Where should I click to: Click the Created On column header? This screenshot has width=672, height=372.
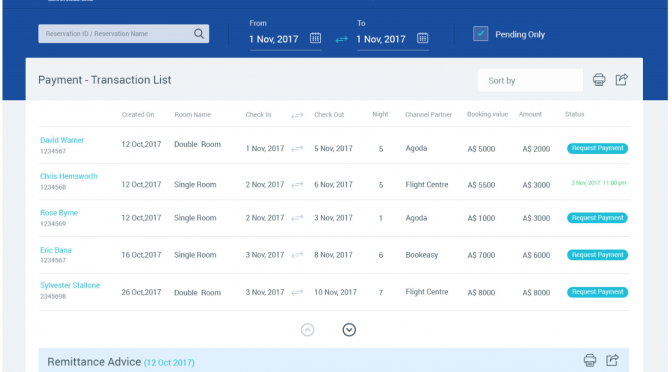coord(138,114)
